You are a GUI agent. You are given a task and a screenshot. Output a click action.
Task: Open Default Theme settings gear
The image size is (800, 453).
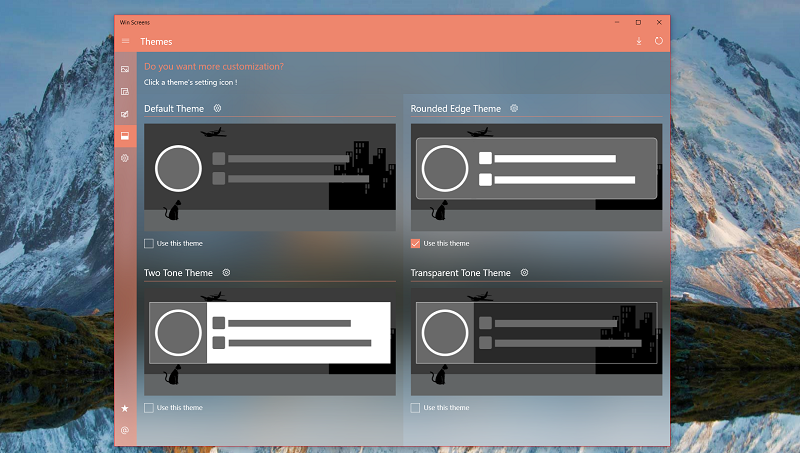click(217, 108)
